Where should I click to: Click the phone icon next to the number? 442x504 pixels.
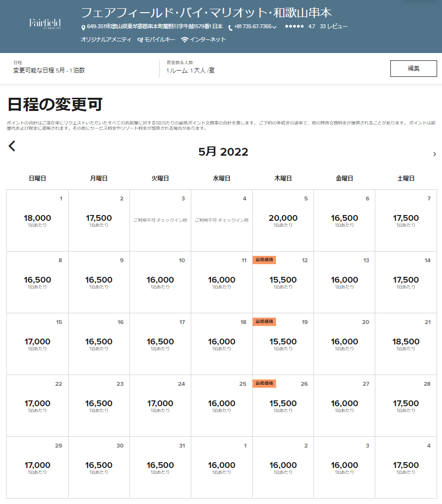[x=230, y=28]
